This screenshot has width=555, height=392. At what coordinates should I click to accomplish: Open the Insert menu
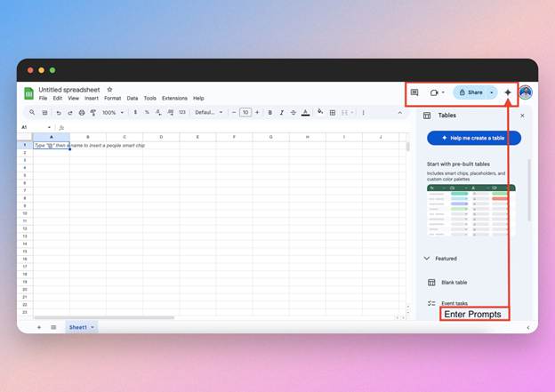click(x=92, y=99)
